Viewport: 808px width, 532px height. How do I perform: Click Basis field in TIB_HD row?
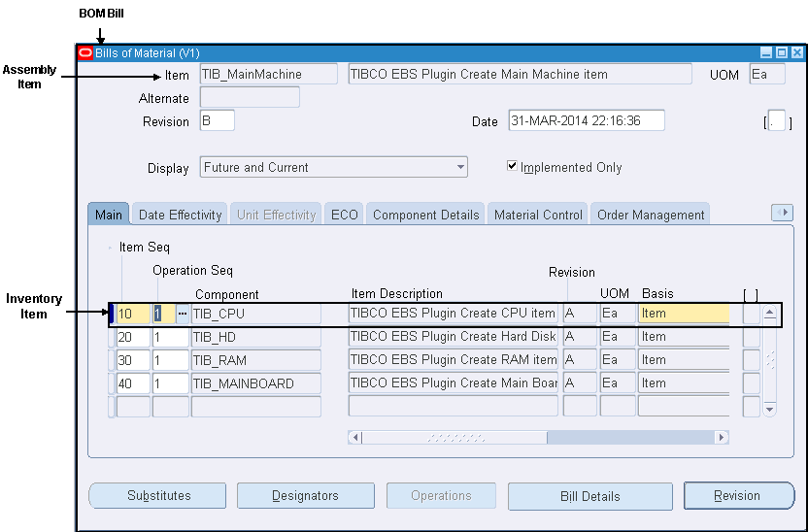[684, 336]
